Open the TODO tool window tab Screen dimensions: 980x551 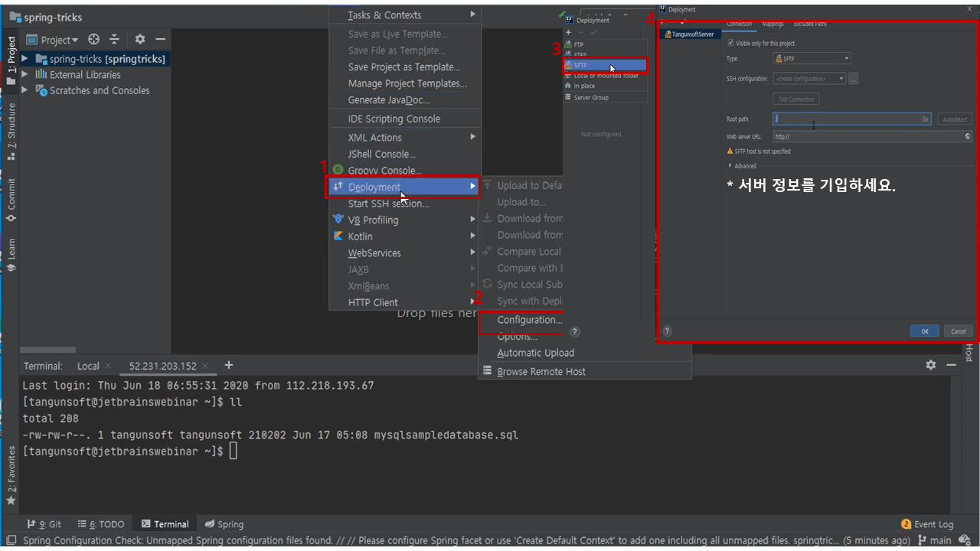(101, 524)
